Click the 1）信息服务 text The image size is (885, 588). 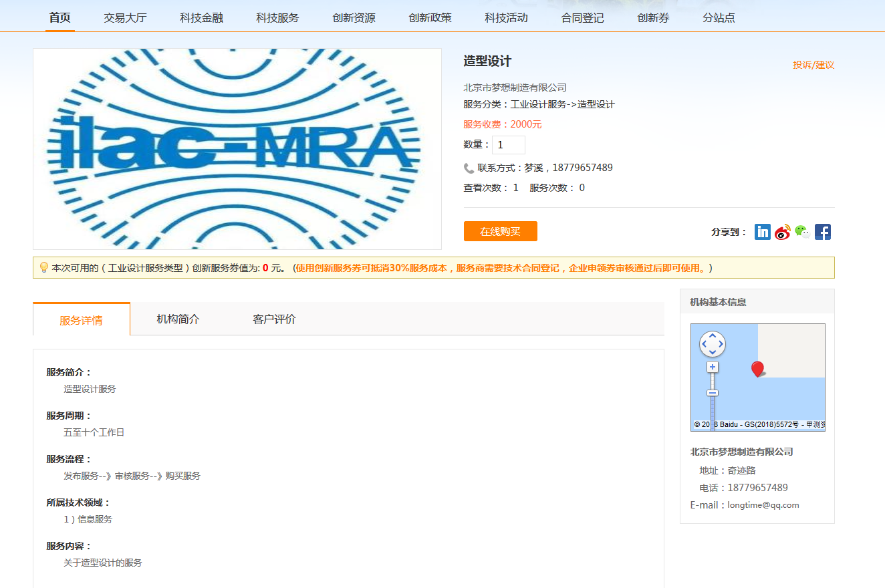pos(88,519)
